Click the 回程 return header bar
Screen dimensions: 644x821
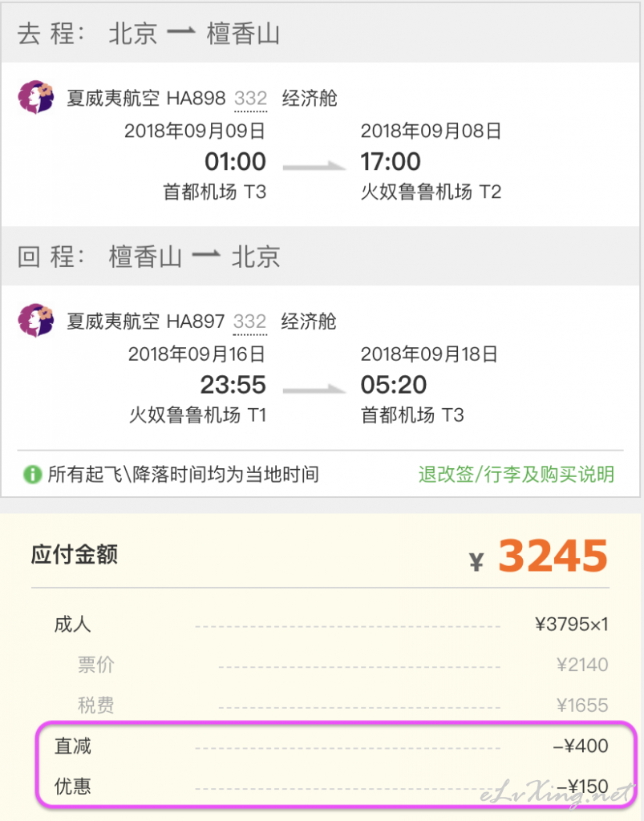click(321, 256)
